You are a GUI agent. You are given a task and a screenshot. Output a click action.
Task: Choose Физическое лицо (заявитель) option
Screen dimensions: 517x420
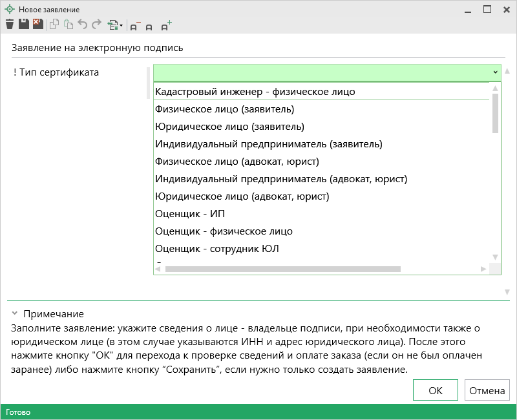(x=224, y=109)
